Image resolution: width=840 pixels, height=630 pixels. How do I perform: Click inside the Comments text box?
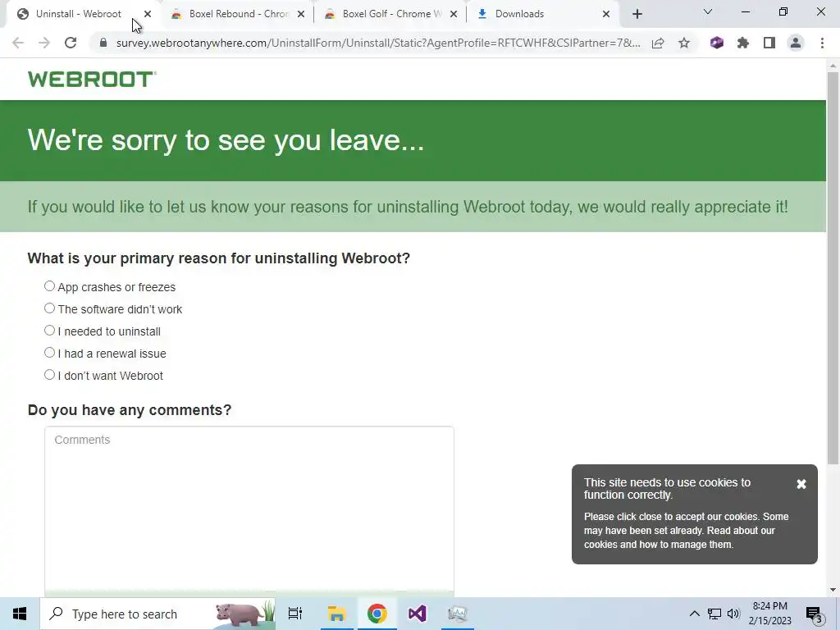coord(249,512)
